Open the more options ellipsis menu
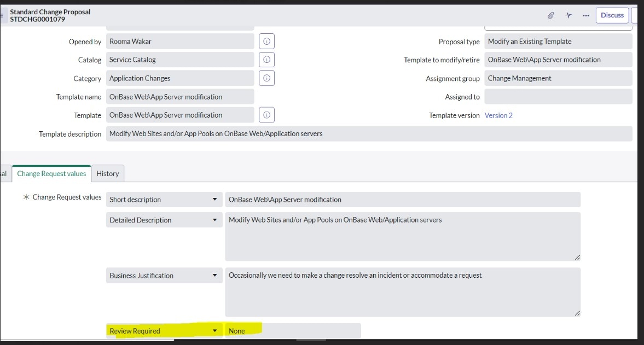 point(585,15)
